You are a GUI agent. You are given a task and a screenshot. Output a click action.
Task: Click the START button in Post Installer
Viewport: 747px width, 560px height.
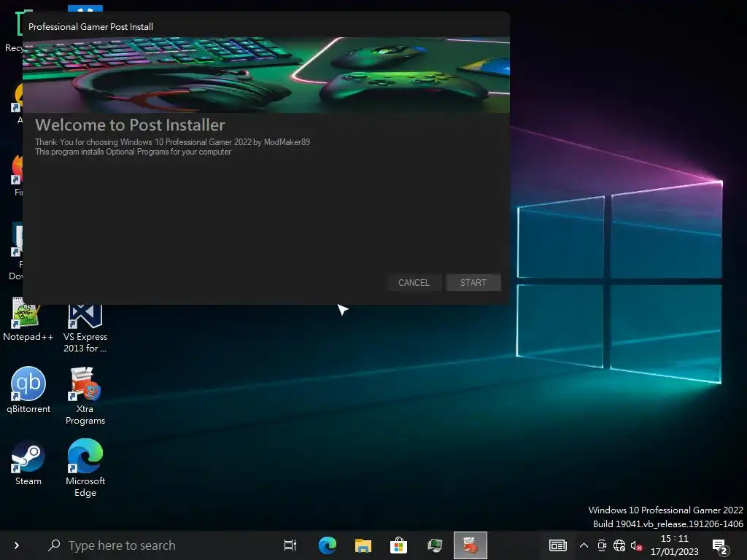pyautogui.click(x=473, y=282)
